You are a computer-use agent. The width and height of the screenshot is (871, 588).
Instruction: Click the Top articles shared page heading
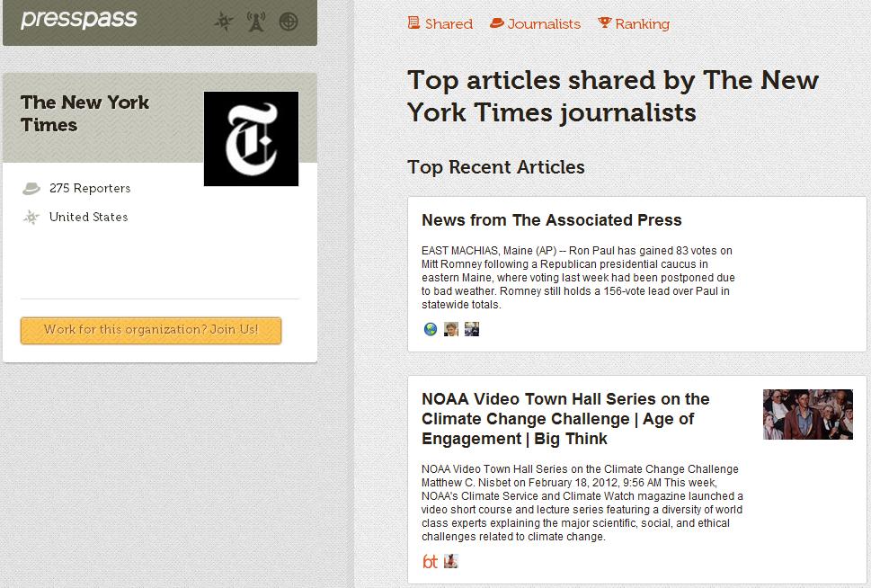613,96
